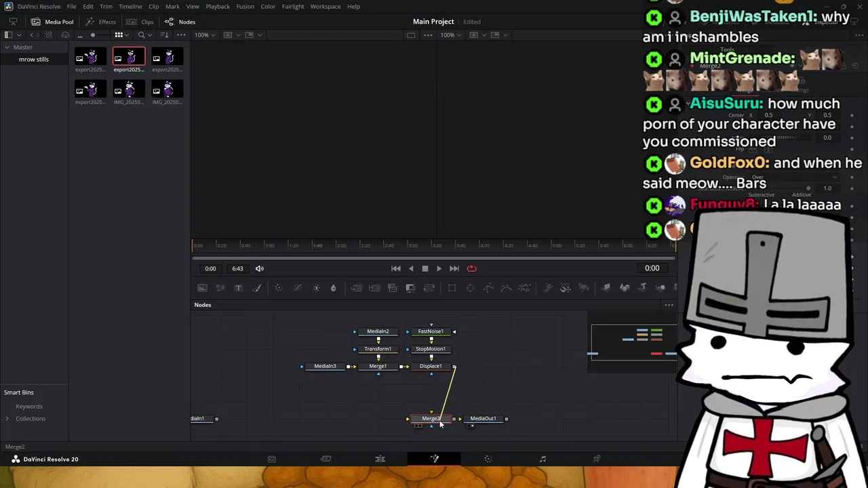Select the Displace1 node
This screenshot has height=488, width=868.
[x=431, y=366]
